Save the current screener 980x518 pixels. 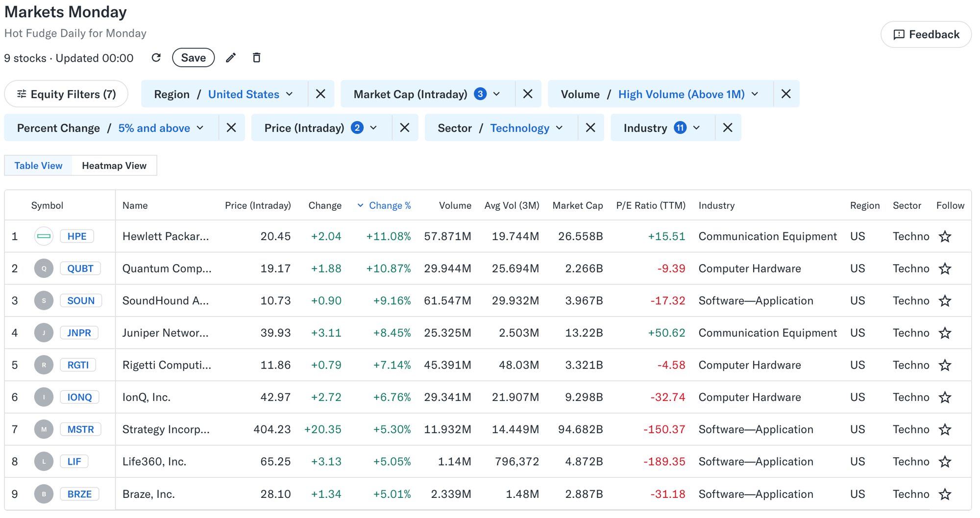click(x=193, y=57)
